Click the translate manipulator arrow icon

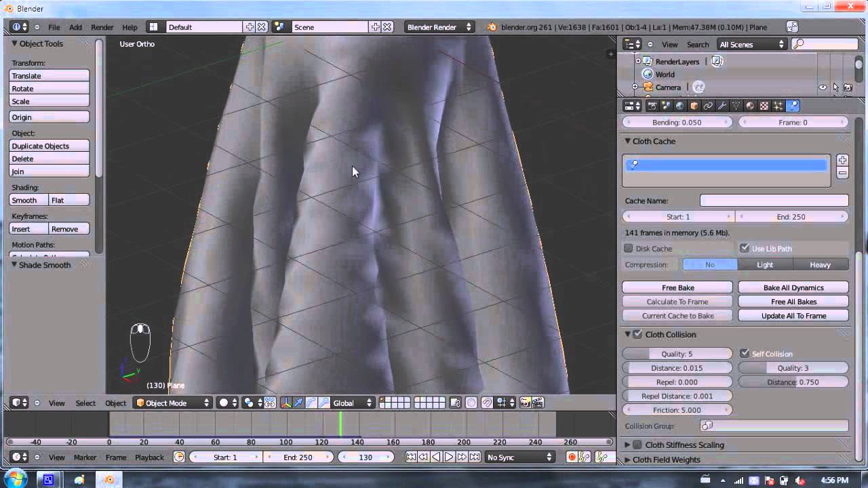(x=299, y=403)
